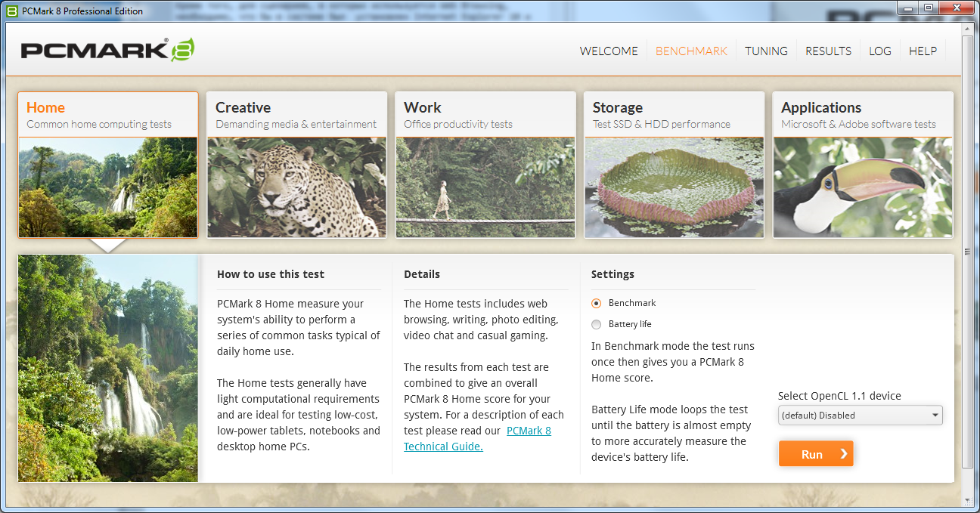Viewport: 980px width, 513px height.
Task: Open the RESULTS tab
Action: click(828, 51)
